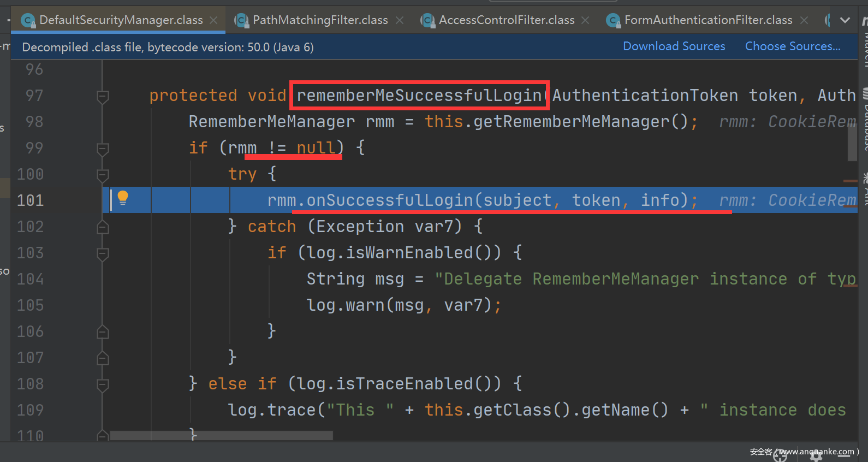Viewport: 868px width, 462px height.
Task: Click the crosshair target icon at bottom
Action: [x=780, y=457]
